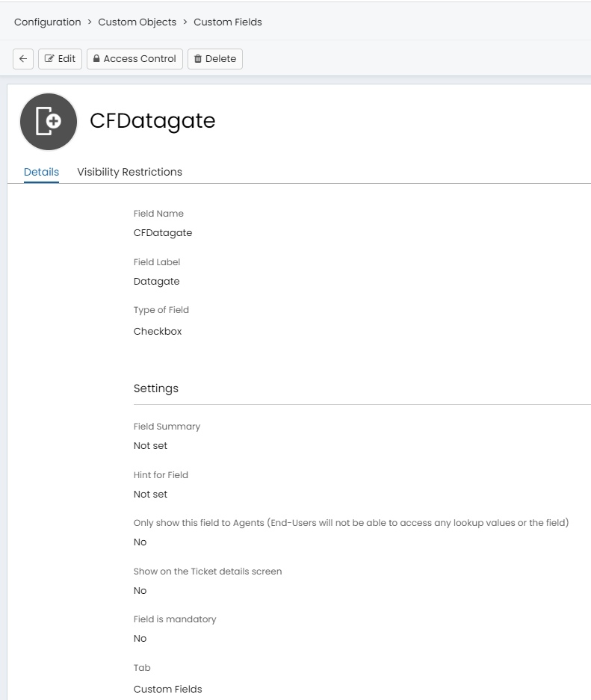This screenshot has height=700, width=591.
Task: Select the Custom Fields breadcrumb link
Action: 227,22
